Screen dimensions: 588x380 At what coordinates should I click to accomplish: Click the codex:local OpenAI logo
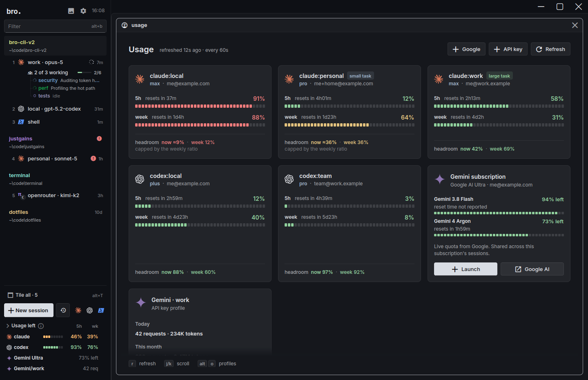pyautogui.click(x=140, y=179)
